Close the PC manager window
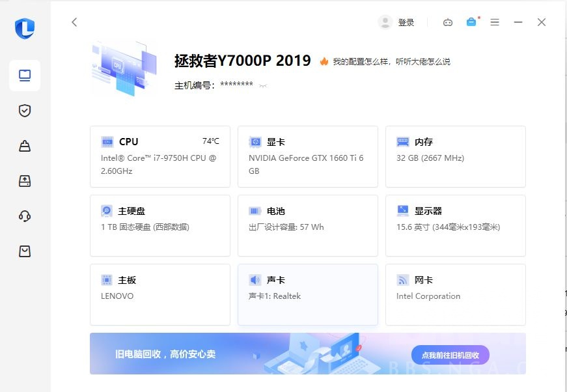567x392 pixels. pyautogui.click(x=542, y=22)
